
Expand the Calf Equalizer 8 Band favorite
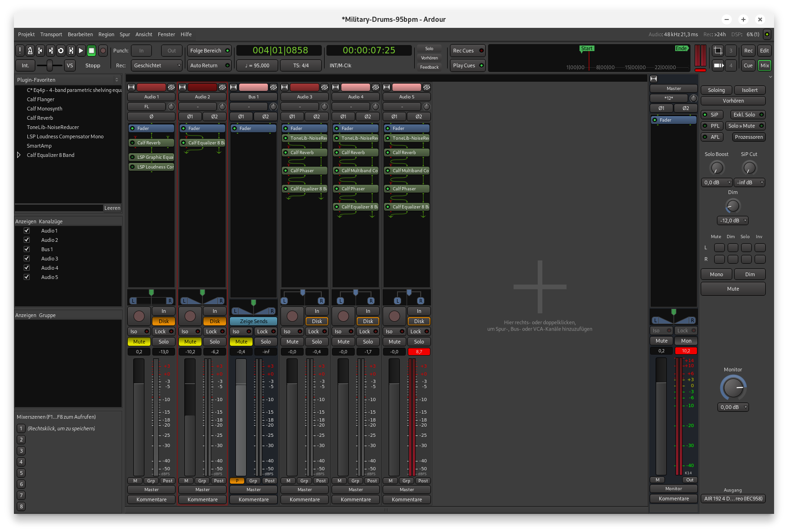pyautogui.click(x=19, y=155)
